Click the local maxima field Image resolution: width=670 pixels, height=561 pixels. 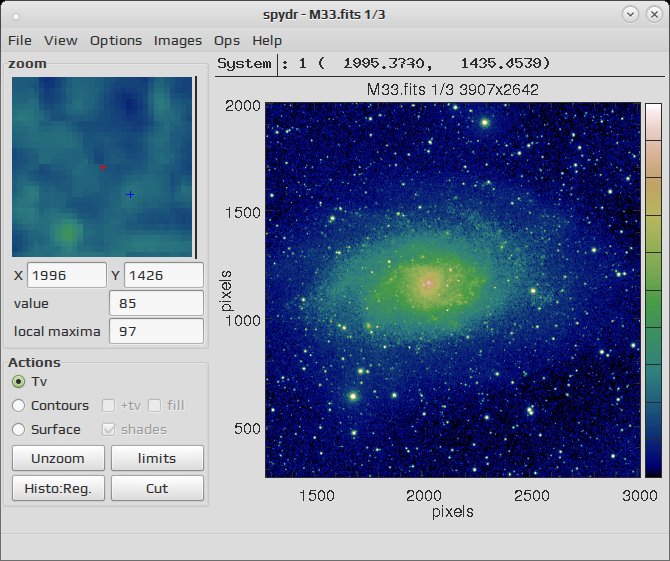156,331
